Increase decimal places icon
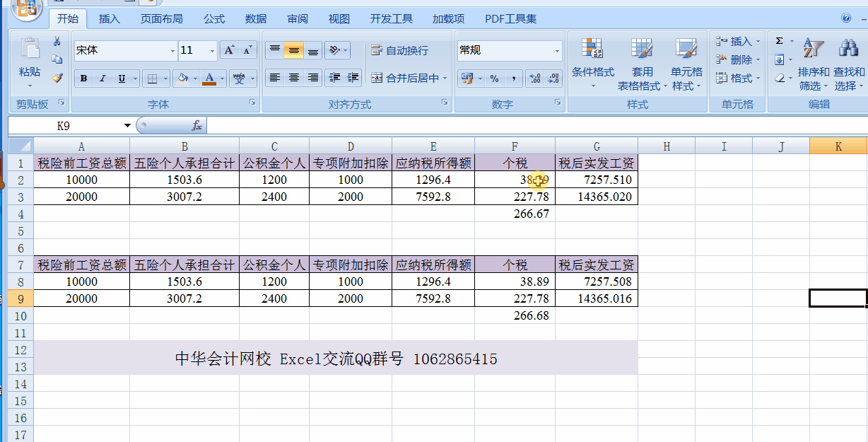Viewport: 868px width, 442px height. click(x=534, y=78)
